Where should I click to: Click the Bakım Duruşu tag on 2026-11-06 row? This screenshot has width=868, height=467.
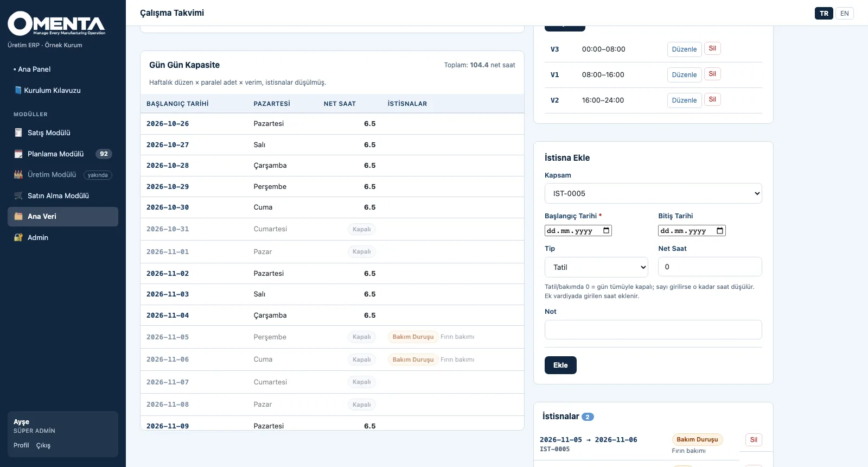pos(413,359)
